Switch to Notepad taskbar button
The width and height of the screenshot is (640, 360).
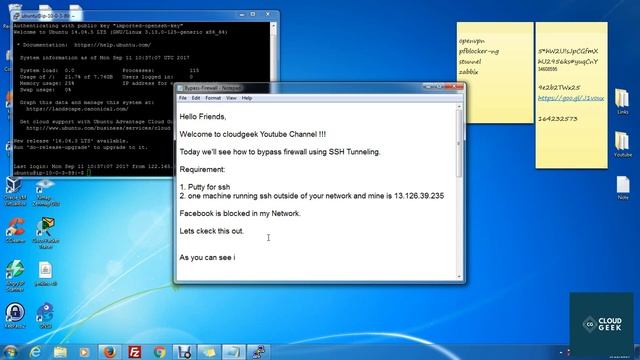[234, 351]
